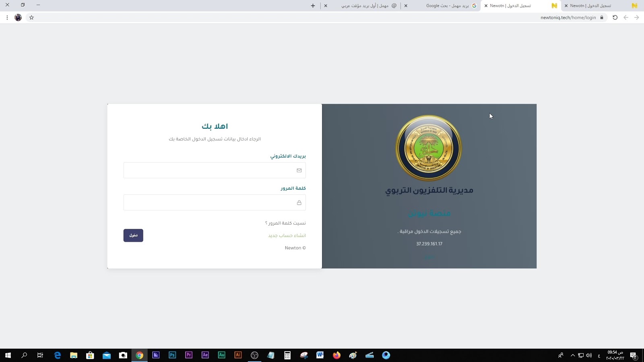Launch Firefox from the taskbar
This screenshot has width=644, height=362.
[336, 355]
